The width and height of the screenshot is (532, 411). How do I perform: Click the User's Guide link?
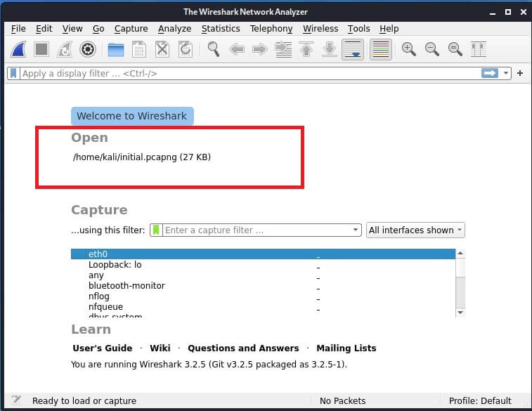coord(103,348)
